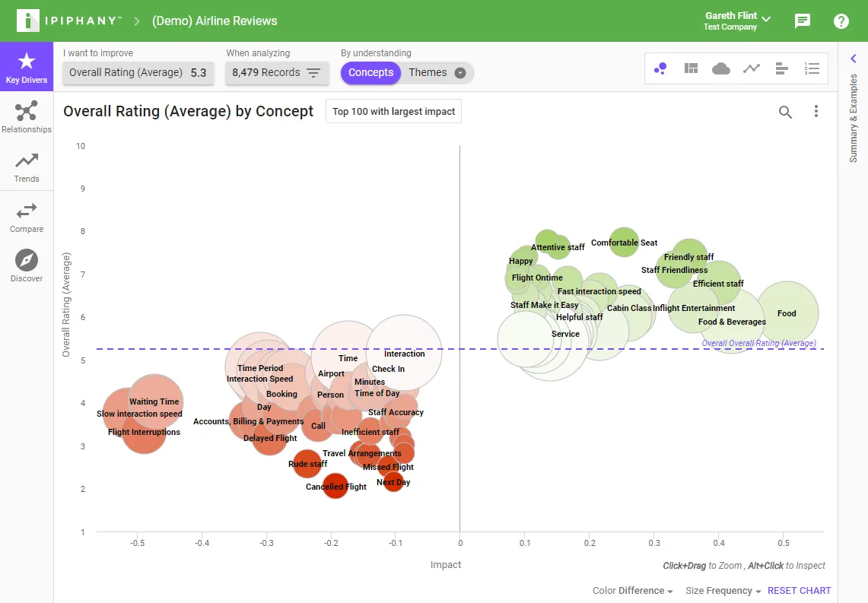The height and width of the screenshot is (603, 868).
Task: Open the word cloud view icon
Action: [x=720, y=68]
